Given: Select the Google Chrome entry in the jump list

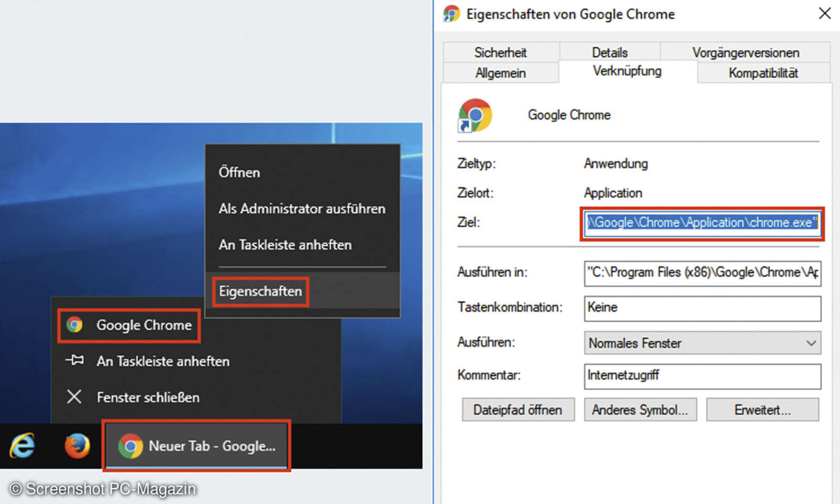Looking at the screenshot, I should pyautogui.click(x=129, y=325).
